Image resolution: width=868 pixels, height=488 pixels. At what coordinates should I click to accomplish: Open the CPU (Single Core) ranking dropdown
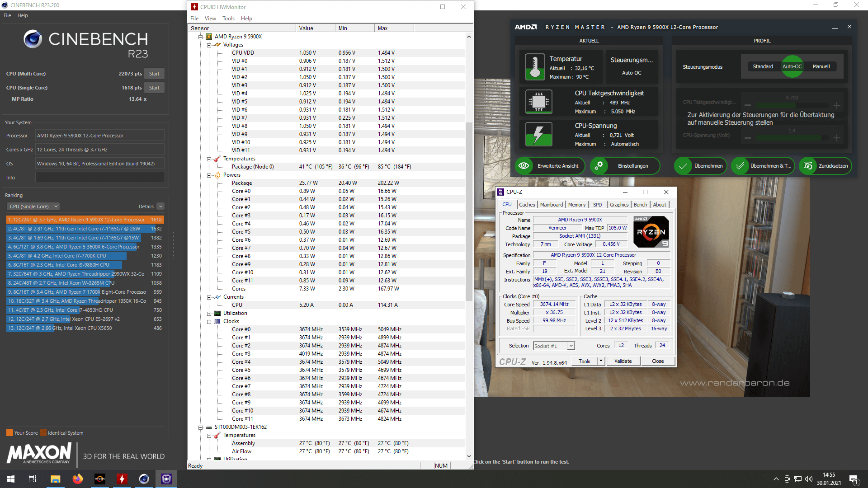click(33, 206)
